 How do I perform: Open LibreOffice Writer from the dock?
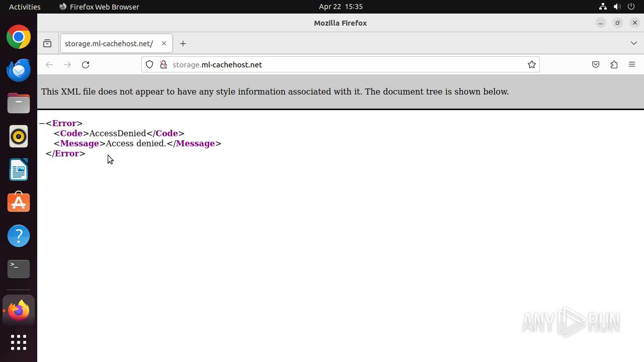pos(19,170)
